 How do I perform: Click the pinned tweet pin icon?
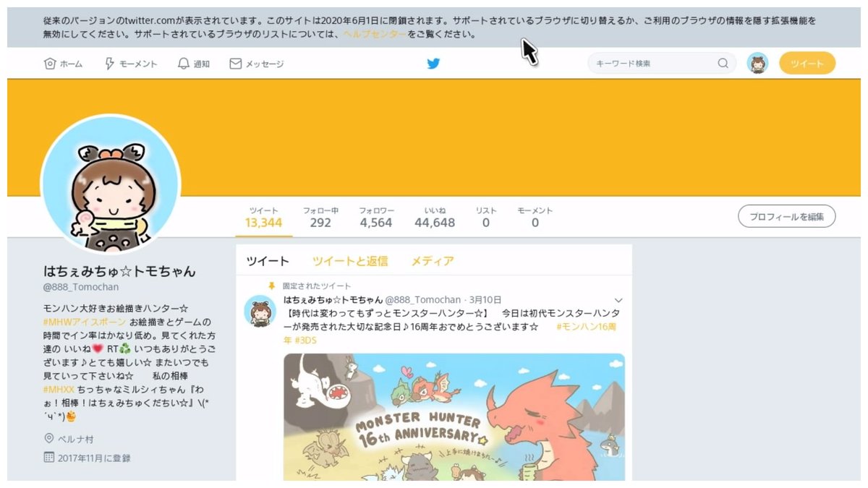(x=272, y=286)
